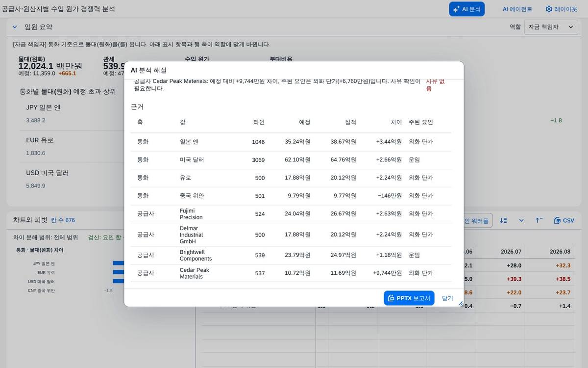Click the 운임 factor in 미국 달러 row
The height and width of the screenshot is (368, 588).
pos(415,160)
